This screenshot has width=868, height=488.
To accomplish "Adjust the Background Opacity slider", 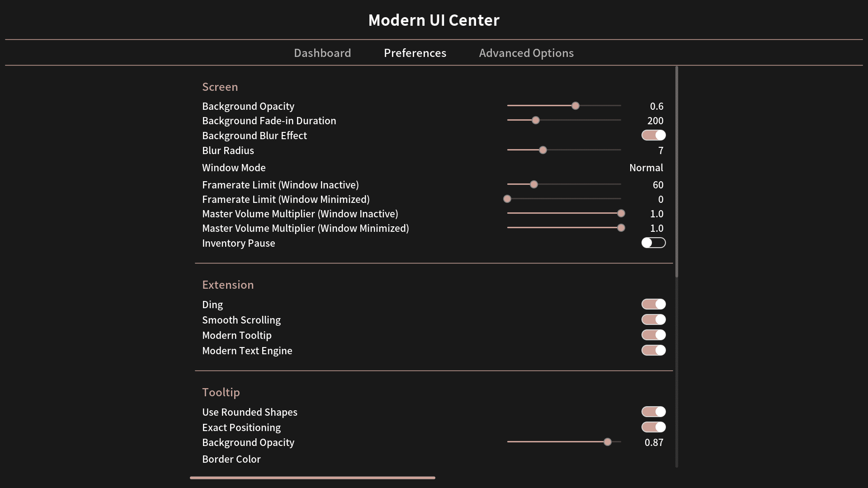I will point(574,106).
